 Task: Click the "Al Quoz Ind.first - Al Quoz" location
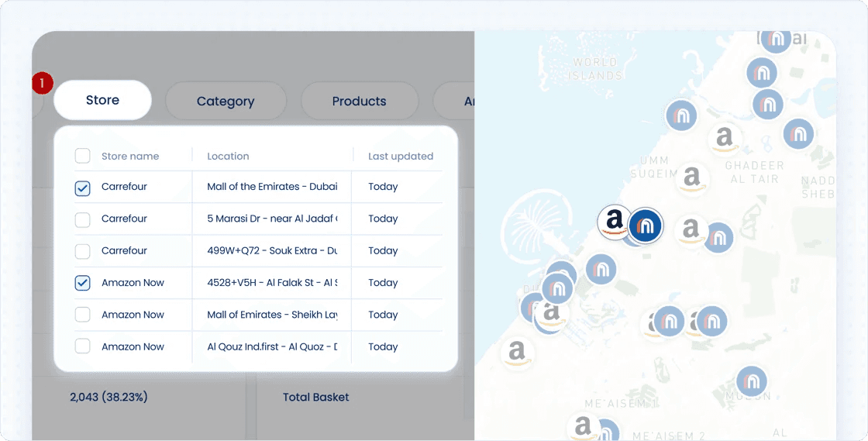coord(272,347)
